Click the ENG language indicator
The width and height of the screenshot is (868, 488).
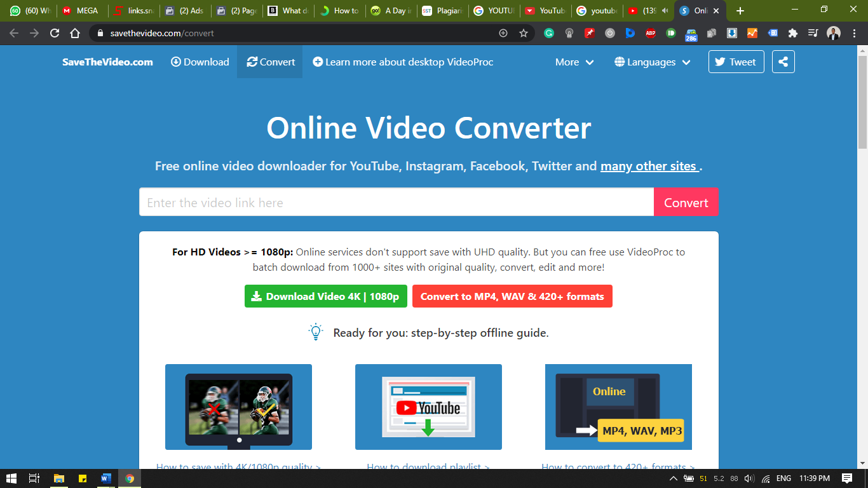783,478
